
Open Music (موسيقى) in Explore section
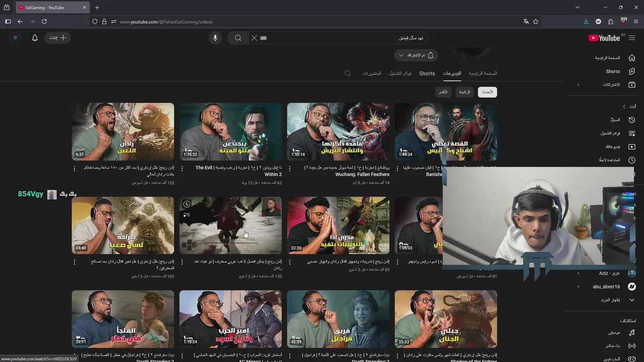tap(614, 332)
